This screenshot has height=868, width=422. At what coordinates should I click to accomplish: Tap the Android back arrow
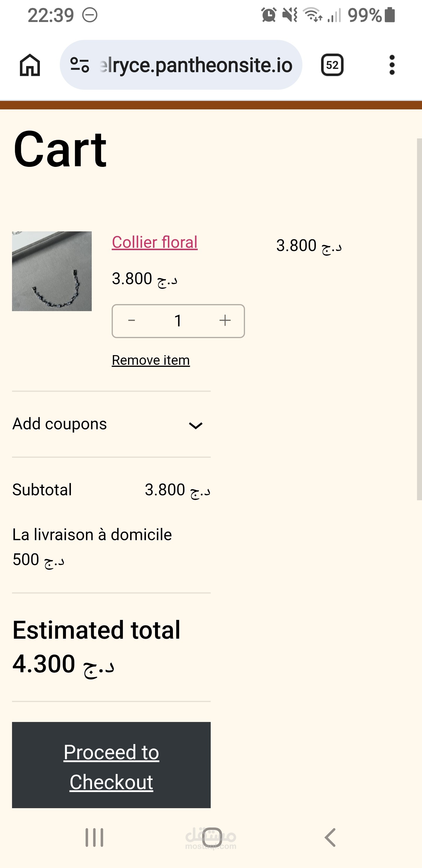pyautogui.click(x=330, y=837)
